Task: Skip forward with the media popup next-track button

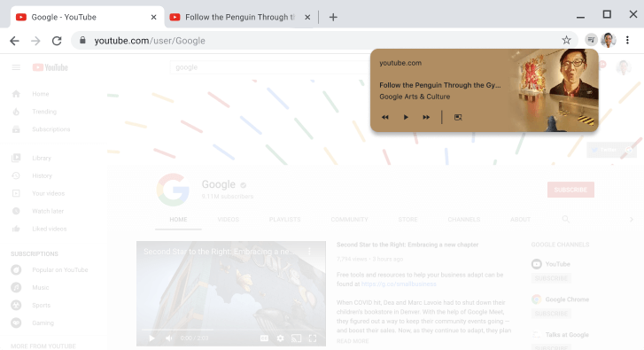Action: (x=426, y=117)
